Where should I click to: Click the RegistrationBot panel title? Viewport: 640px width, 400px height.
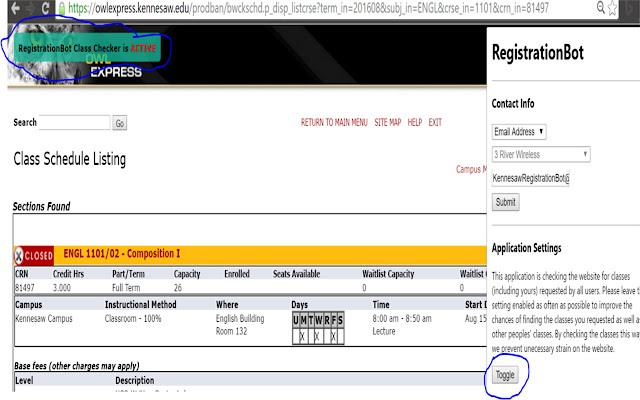538,53
